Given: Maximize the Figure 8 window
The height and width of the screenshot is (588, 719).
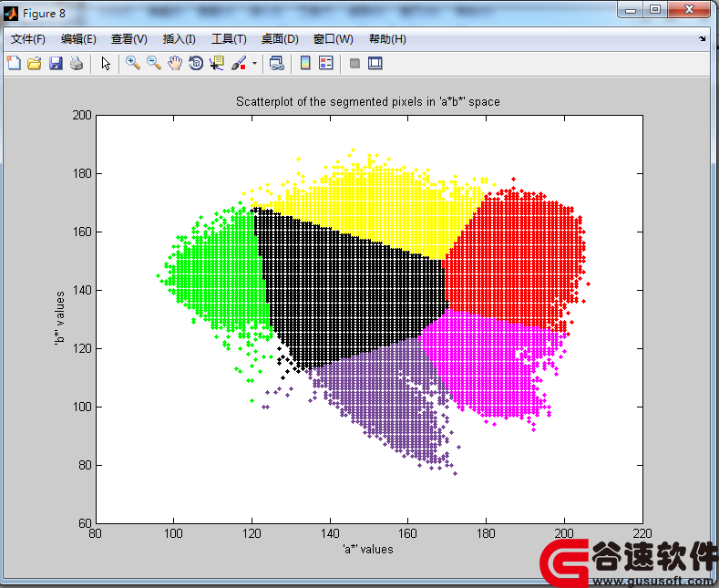Looking at the screenshot, I should coord(655,10).
